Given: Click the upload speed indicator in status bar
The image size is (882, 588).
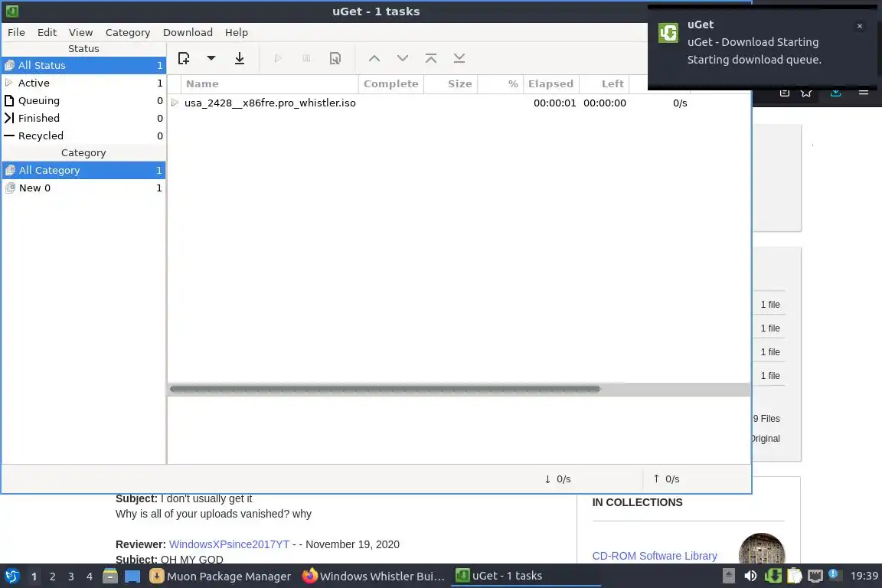Looking at the screenshot, I should (x=666, y=479).
